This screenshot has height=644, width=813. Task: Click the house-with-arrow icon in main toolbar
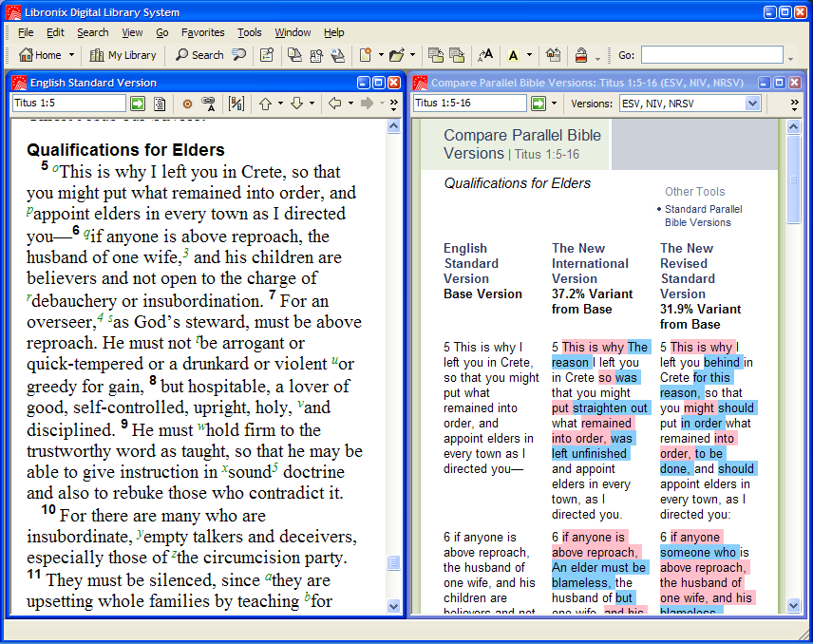[x=553, y=55]
